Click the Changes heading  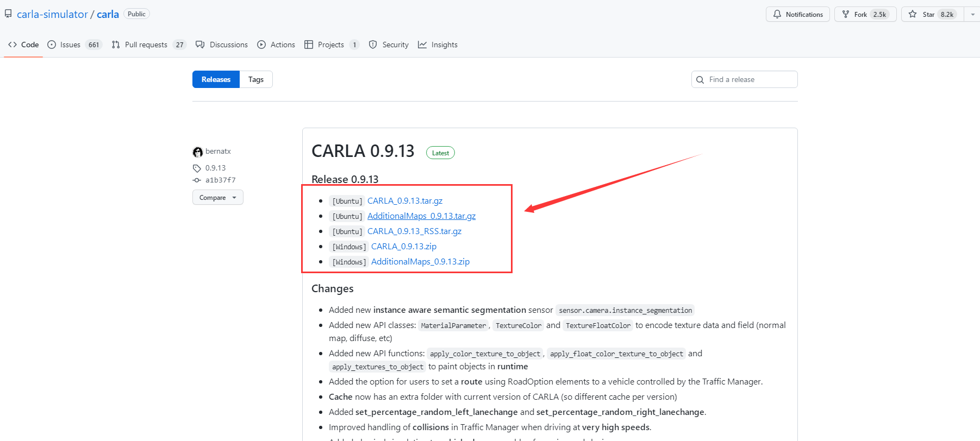(332, 288)
